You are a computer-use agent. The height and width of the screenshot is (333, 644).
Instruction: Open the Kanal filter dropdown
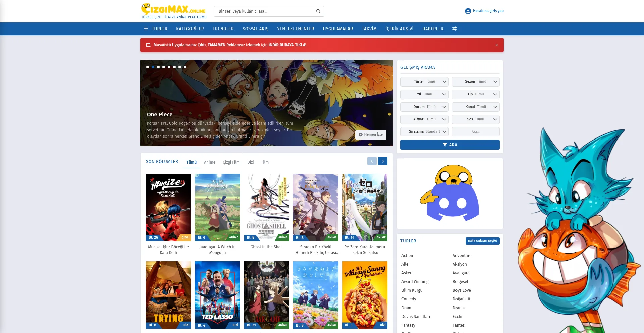pyautogui.click(x=476, y=107)
